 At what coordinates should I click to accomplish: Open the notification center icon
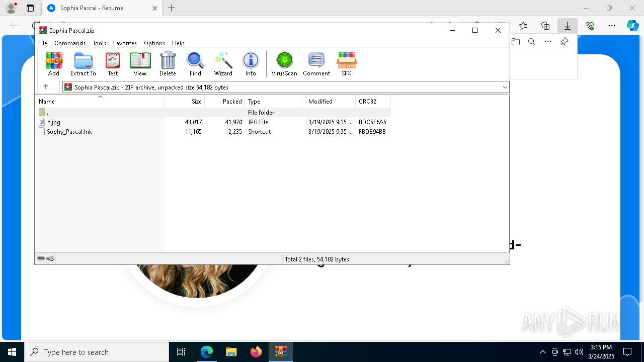tap(627, 352)
